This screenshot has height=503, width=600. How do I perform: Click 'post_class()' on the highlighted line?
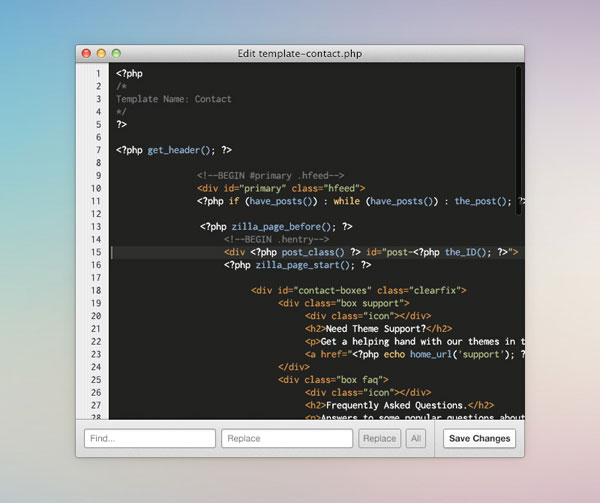click(313, 252)
